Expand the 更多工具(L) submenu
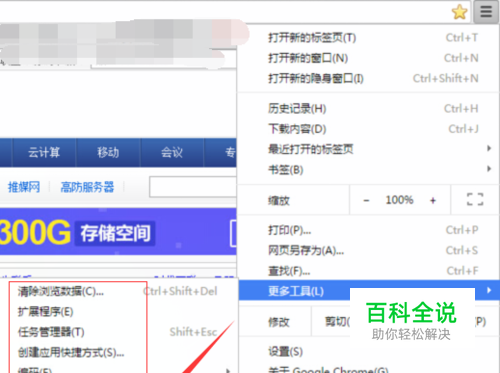Viewport: 500px width, 373px height. pyautogui.click(x=369, y=290)
